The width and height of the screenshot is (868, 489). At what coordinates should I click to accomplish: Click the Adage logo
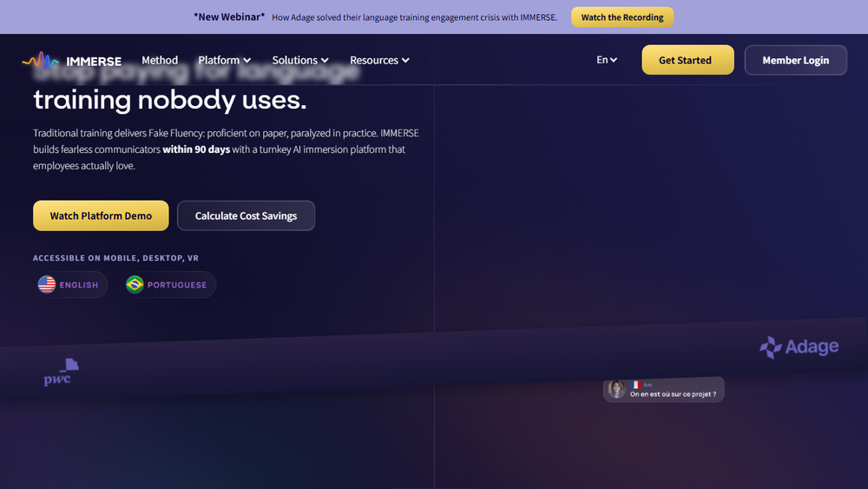799,347
